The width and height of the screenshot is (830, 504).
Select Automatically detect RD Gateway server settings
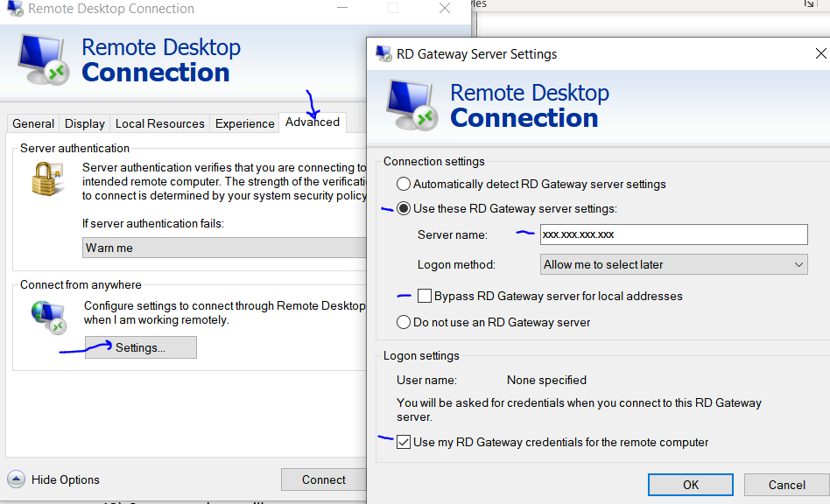coord(404,184)
